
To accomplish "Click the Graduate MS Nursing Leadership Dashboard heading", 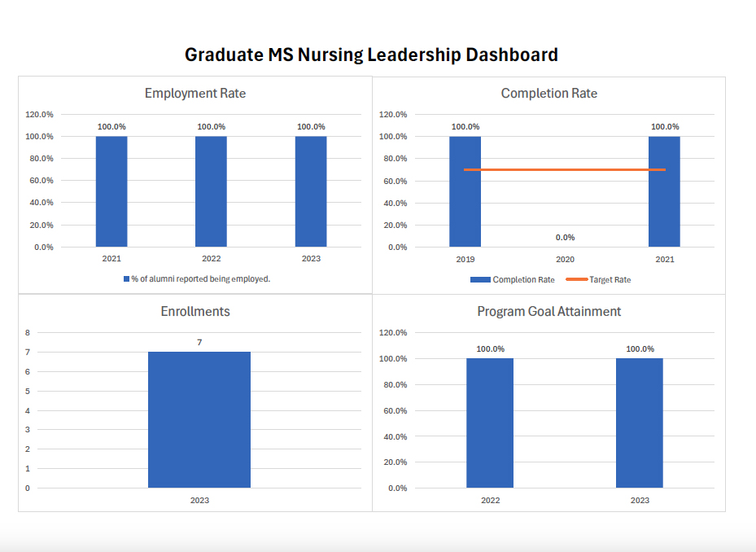I will coord(371,55).
